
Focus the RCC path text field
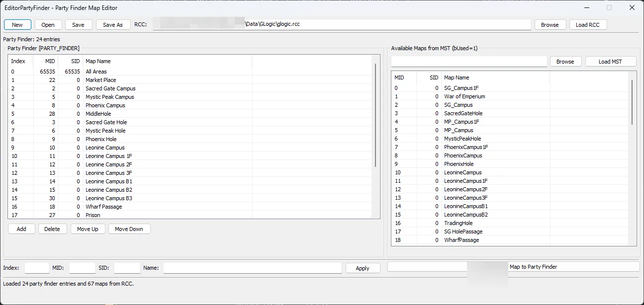[x=342, y=24]
